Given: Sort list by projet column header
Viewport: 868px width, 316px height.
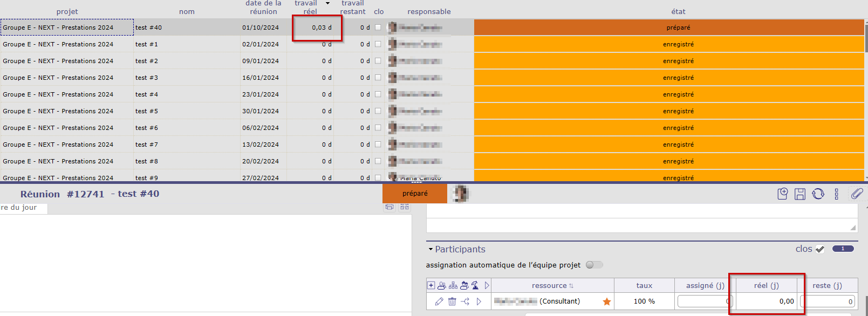Looking at the screenshot, I should pos(67,11).
